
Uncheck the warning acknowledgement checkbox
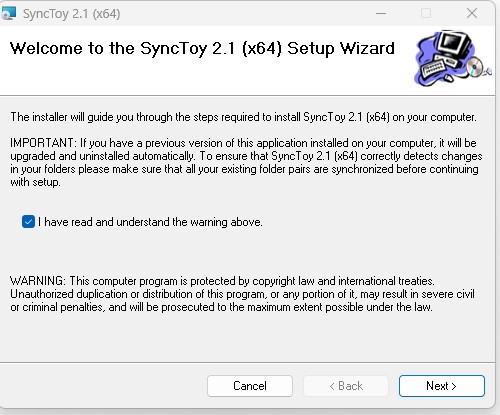(x=28, y=222)
